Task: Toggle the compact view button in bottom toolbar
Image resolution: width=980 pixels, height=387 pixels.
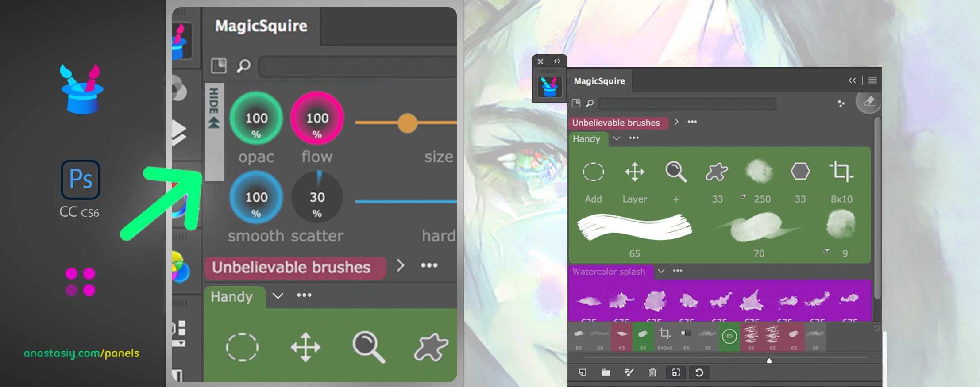Action: [676, 372]
